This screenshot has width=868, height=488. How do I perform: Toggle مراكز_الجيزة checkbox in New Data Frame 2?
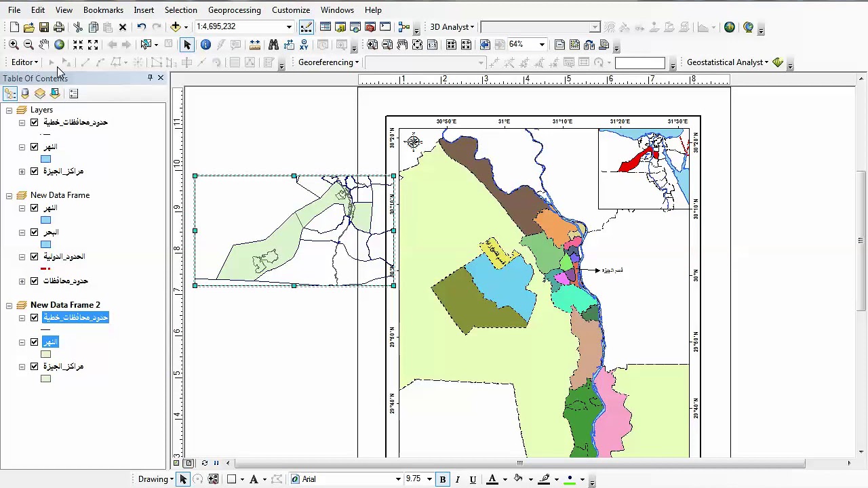point(35,367)
